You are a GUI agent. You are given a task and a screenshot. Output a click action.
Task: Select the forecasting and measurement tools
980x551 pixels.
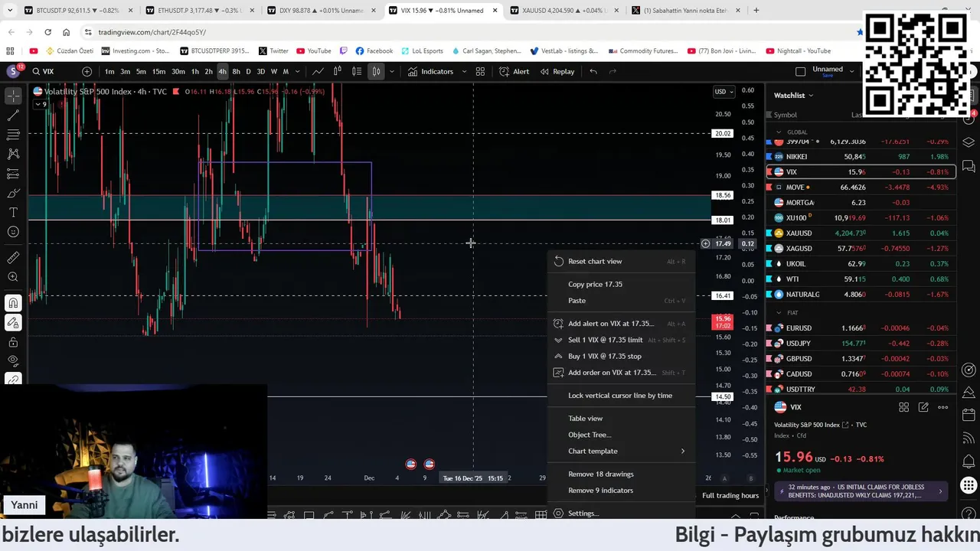(x=13, y=174)
